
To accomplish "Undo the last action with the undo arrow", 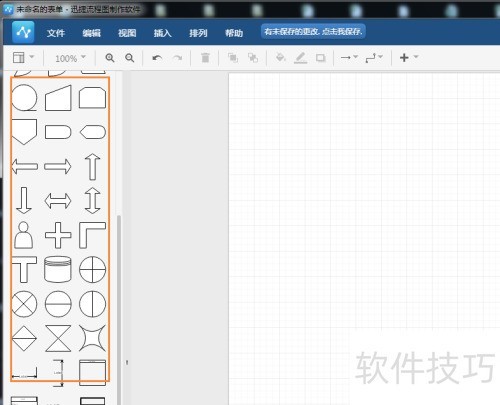I will [157, 58].
